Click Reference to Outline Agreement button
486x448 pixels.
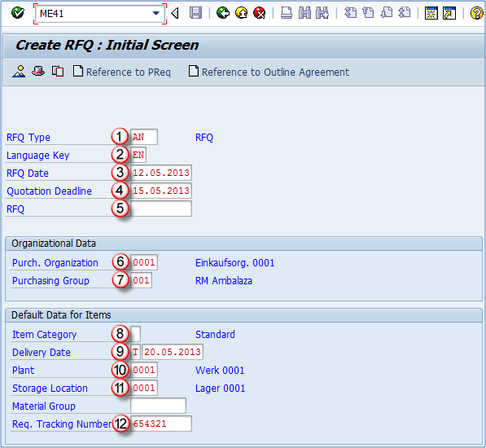(269, 72)
